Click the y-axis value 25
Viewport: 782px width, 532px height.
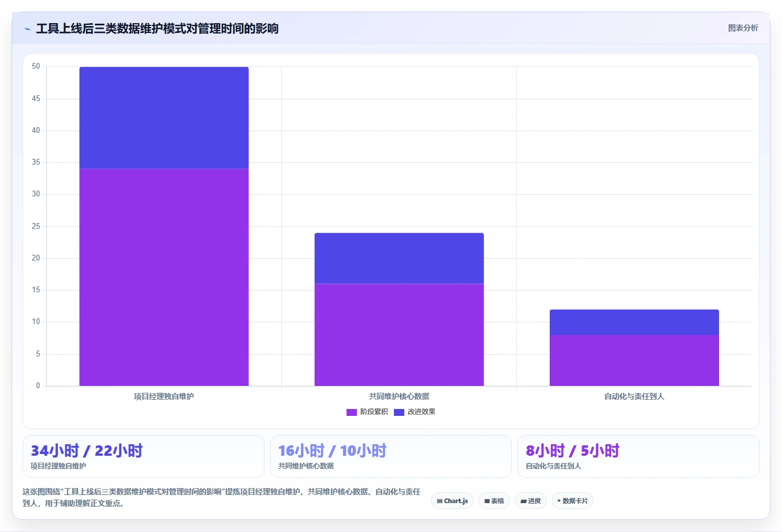click(36, 226)
